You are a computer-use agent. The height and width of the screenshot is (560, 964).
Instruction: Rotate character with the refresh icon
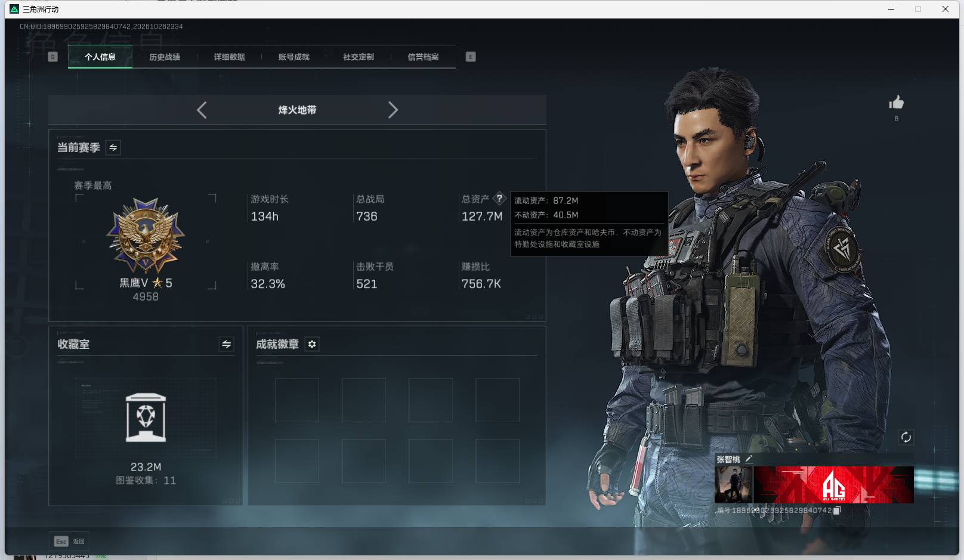click(906, 437)
